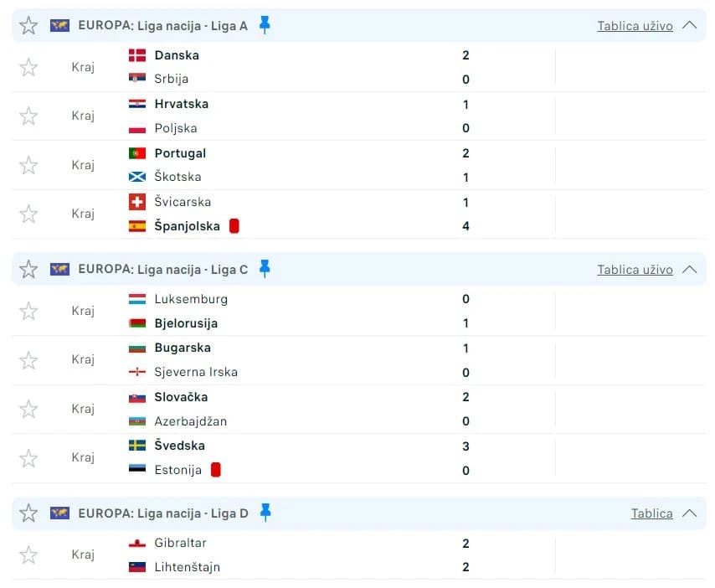715x588 pixels.
Task: Click the Sweden flag icon
Action: click(137, 446)
